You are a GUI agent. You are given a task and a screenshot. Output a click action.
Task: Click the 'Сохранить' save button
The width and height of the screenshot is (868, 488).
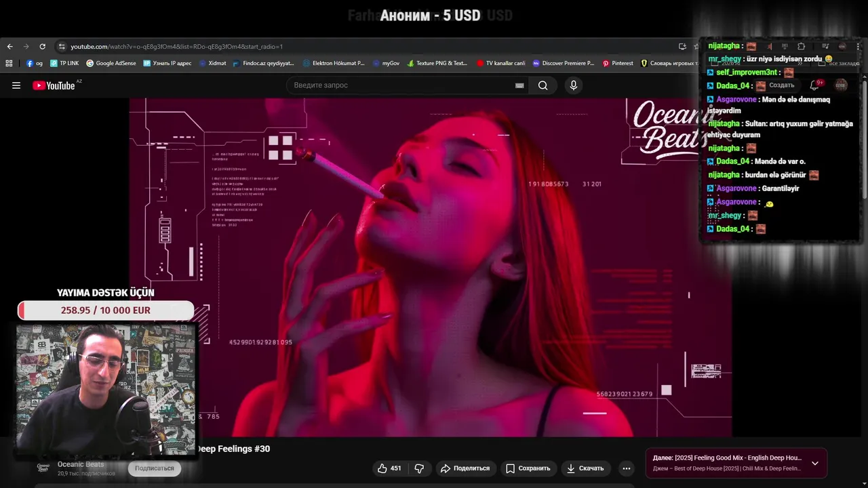tap(528, 468)
